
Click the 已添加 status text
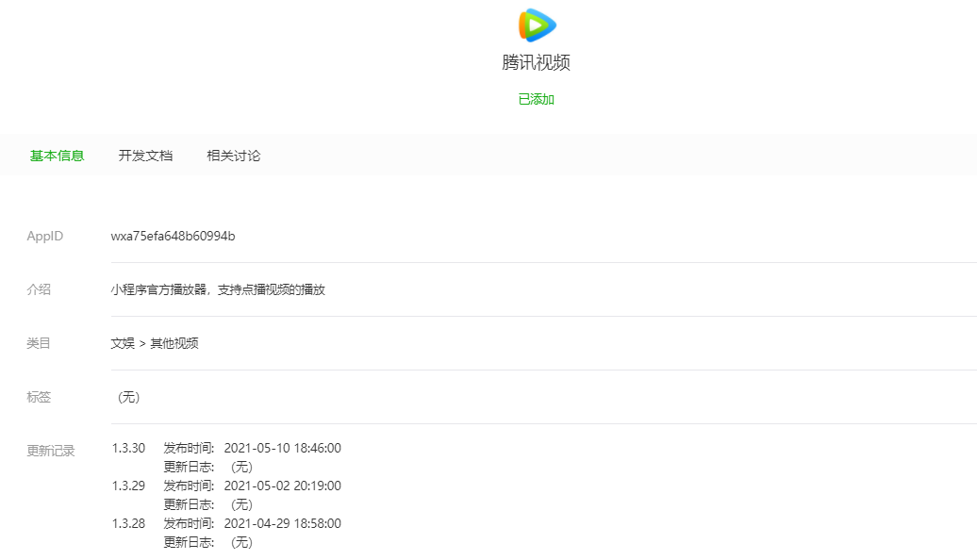click(x=537, y=99)
